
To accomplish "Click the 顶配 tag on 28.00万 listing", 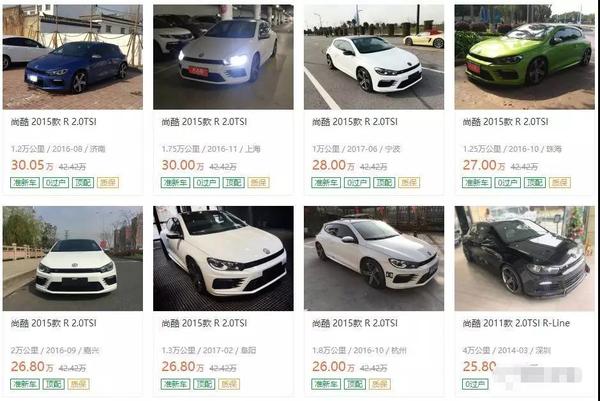I will [x=384, y=183].
